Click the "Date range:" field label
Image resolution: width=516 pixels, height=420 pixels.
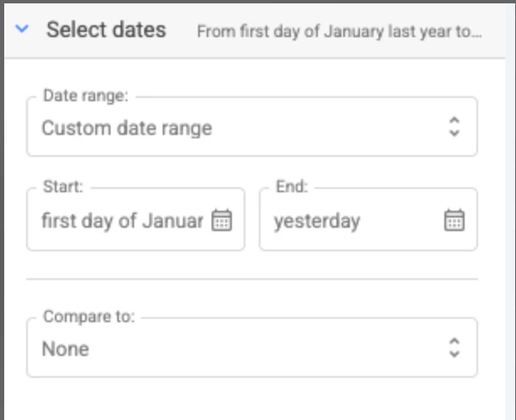point(85,96)
